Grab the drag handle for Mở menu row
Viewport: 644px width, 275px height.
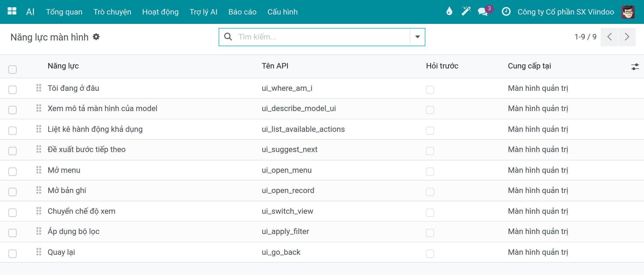point(39,170)
